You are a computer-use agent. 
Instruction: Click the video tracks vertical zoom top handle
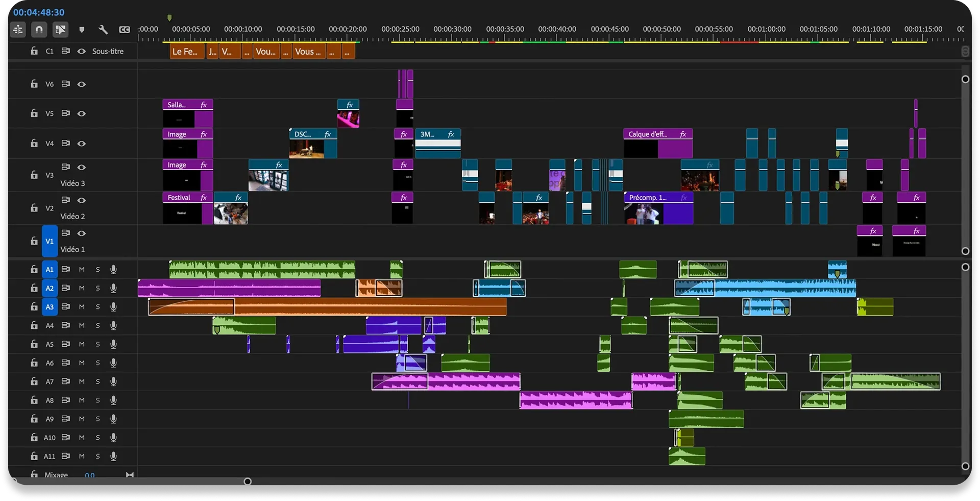965,79
